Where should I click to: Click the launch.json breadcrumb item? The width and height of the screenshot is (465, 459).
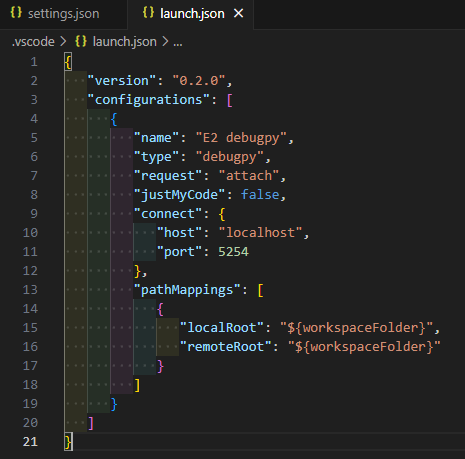point(125,42)
